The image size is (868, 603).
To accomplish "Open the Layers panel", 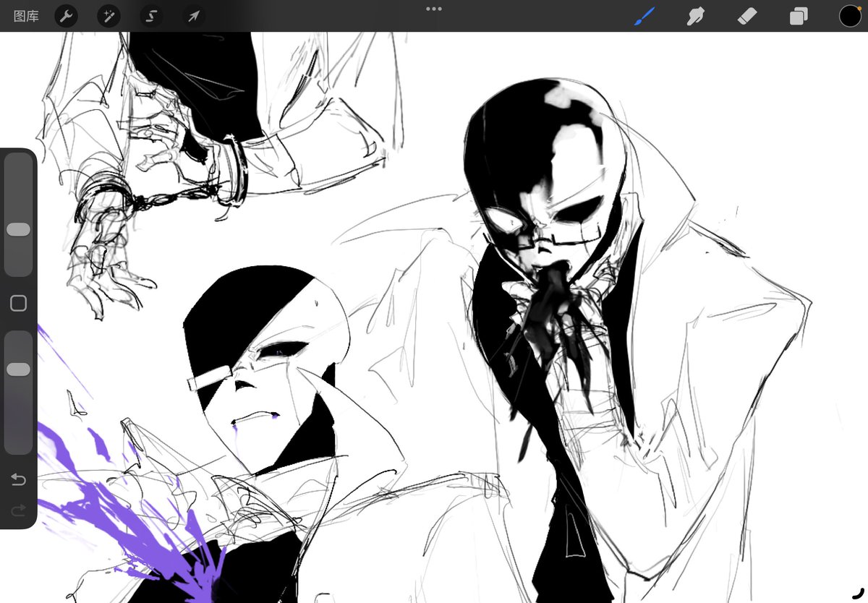I will pos(799,16).
